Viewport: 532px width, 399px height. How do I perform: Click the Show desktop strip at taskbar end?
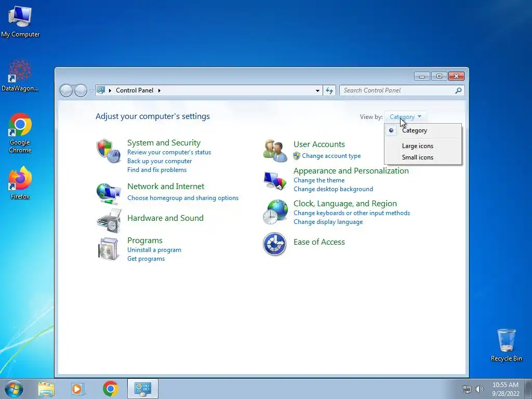coord(528,389)
